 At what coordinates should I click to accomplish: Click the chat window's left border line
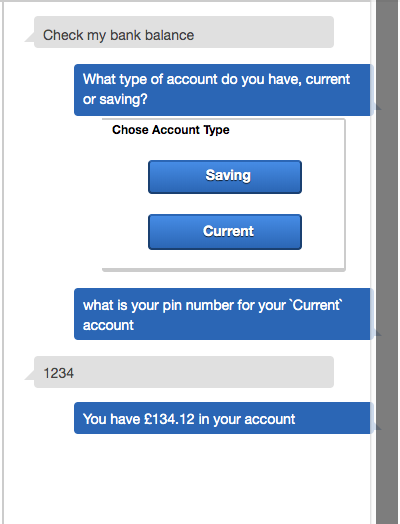coord(3,262)
